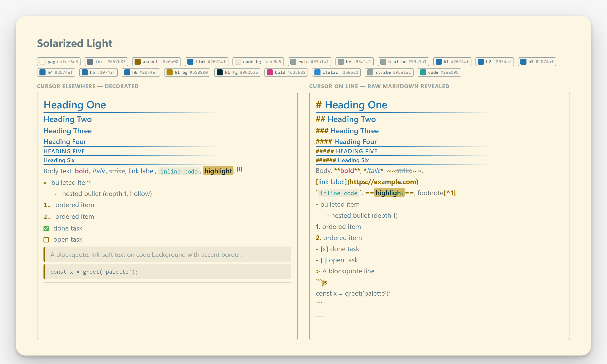
Task: Click 'CURSOR ELSEWHERE — DECORATED' label
Action: point(88,86)
